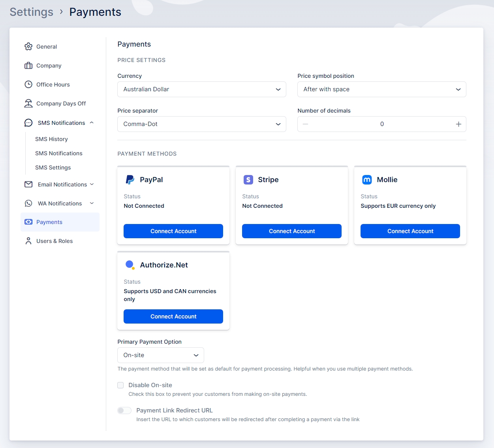The height and width of the screenshot is (448, 494).
Task: Connect Account for Authorize.Net
Action: (173, 316)
